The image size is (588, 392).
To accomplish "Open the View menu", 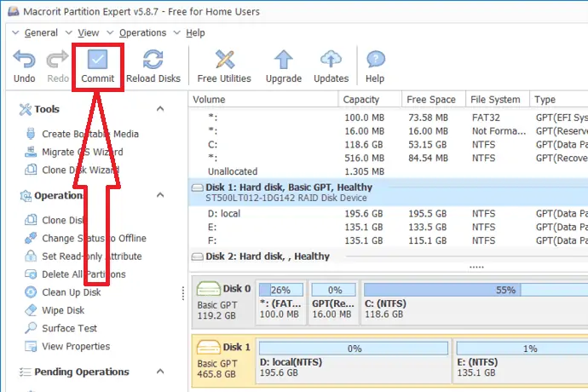I will coord(89,33).
